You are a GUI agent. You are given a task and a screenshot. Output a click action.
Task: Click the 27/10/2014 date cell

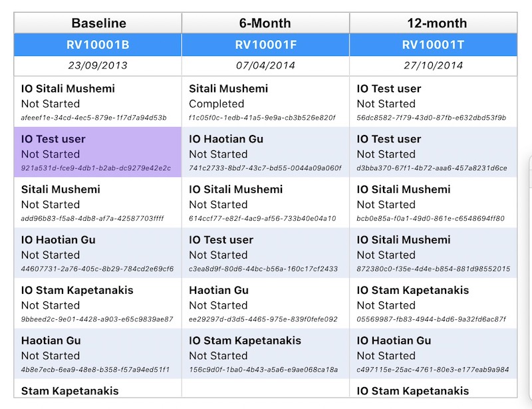433,66
